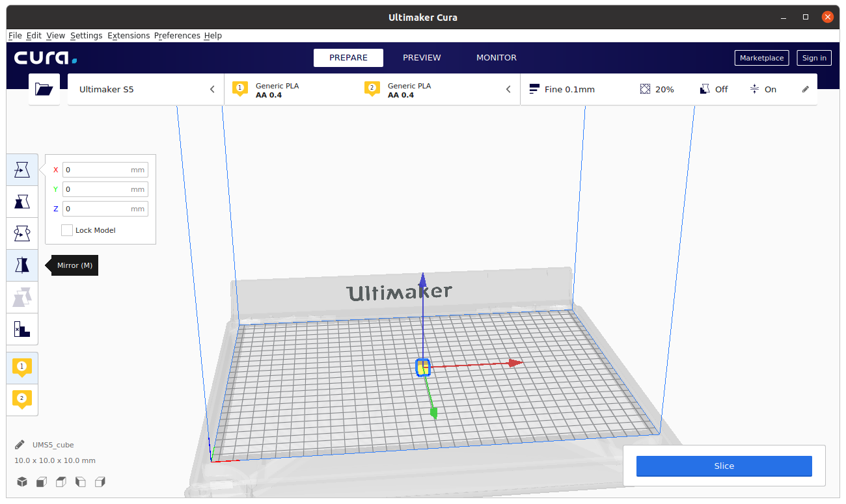Open the Extensions menu

coord(129,36)
